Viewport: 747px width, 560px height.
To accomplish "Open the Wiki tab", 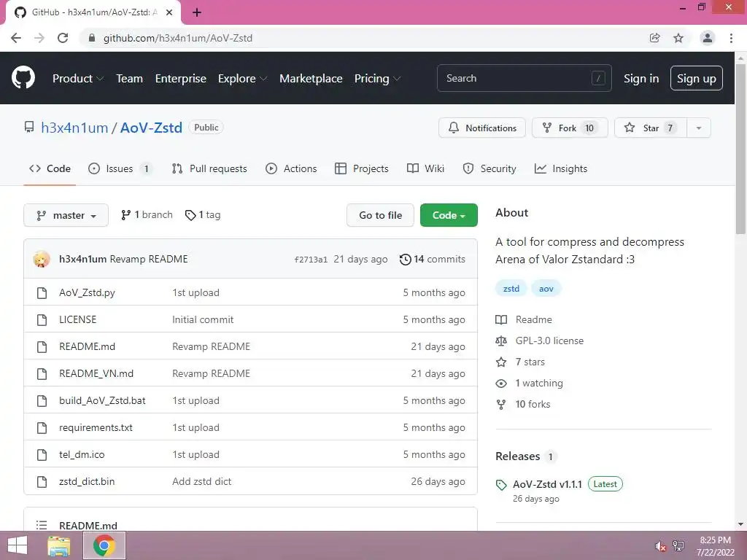I will [x=425, y=168].
